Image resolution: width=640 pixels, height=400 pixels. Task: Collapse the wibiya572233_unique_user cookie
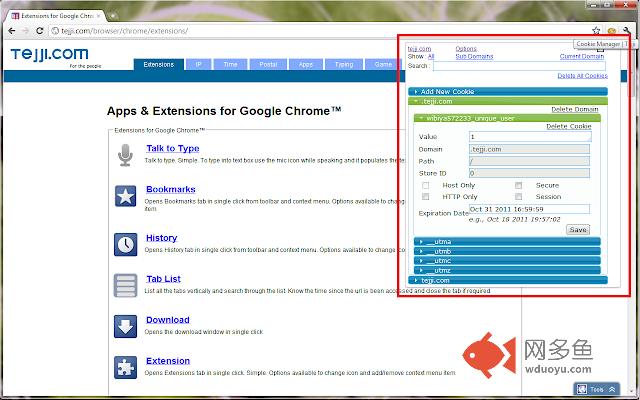pos(507,118)
